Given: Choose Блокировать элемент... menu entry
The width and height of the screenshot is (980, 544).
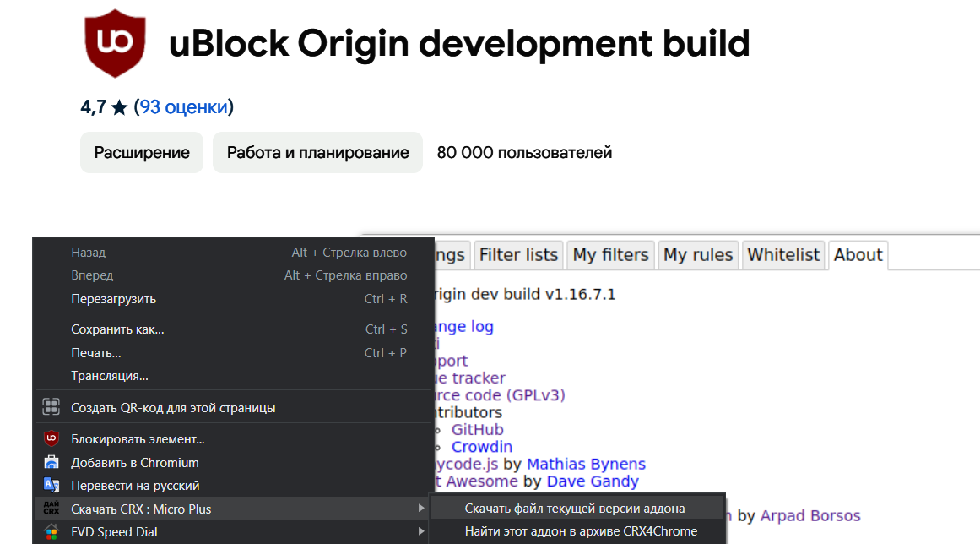Looking at the screenshot, I should pyautogui.click(x=234, y=439).
